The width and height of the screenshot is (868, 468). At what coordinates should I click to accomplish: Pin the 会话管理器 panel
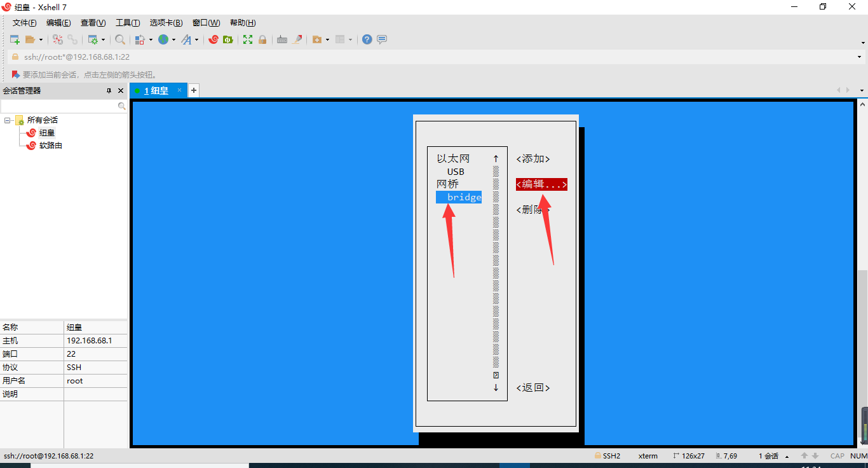pyautogui.click(x=109, y=91)
